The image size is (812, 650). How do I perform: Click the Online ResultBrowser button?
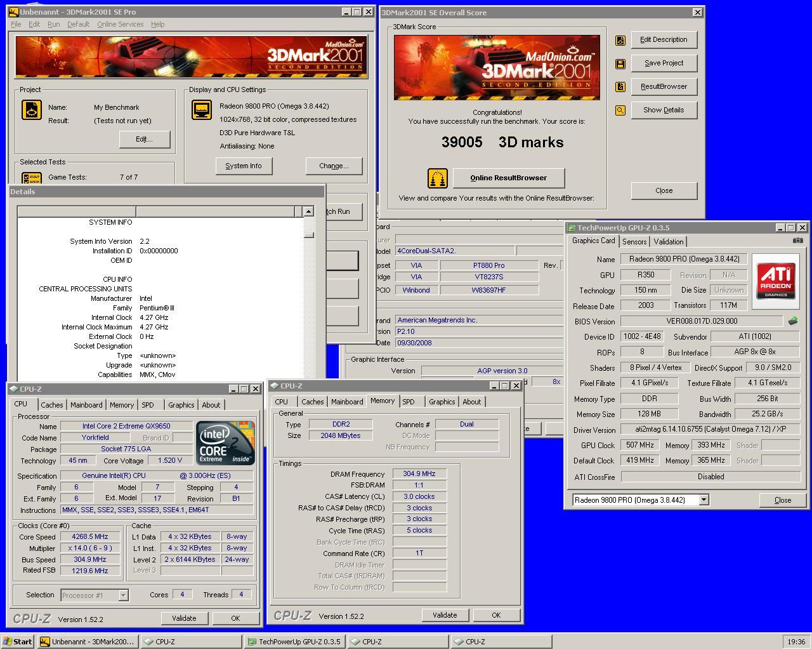pyautogui.click(x=508, y=178)
